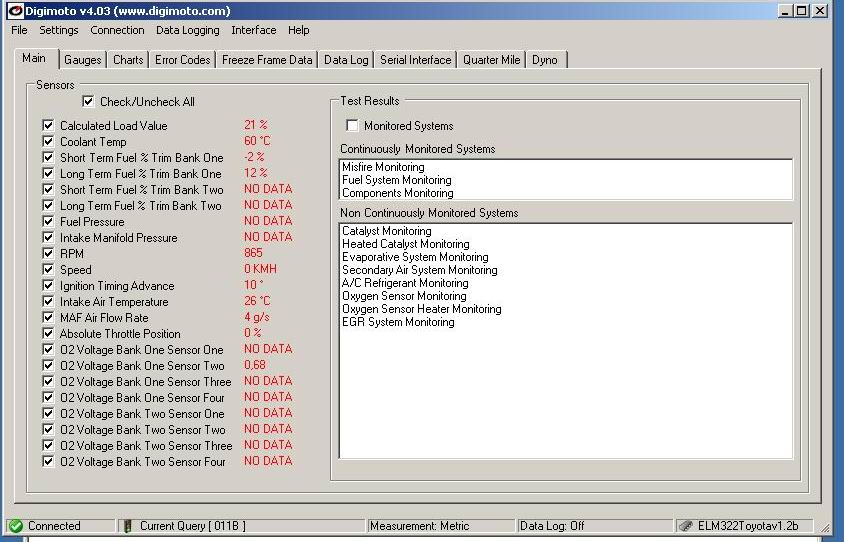This screenshot has height=542, width=844.
Task: Go to the Dyno tab
Action: (x=545, y=60)
